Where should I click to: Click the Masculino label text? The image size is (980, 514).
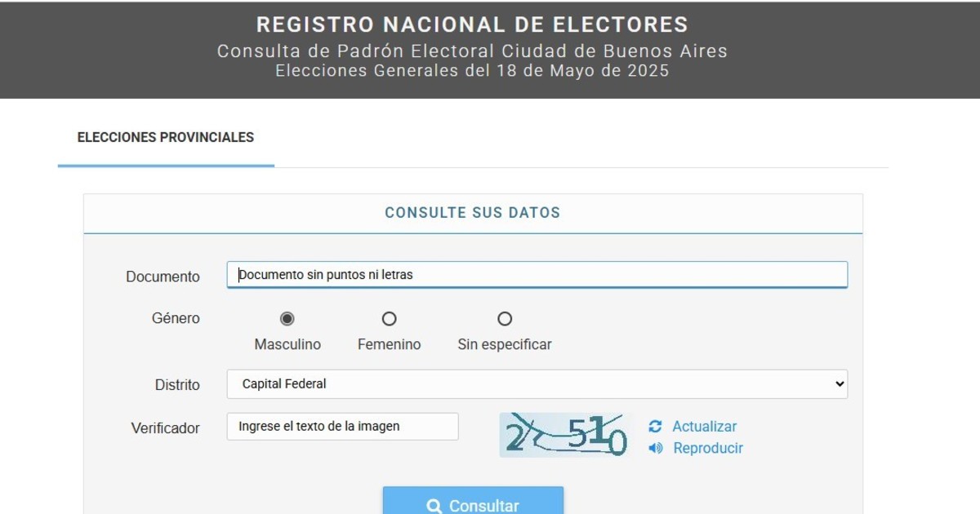tap(287, 344)
